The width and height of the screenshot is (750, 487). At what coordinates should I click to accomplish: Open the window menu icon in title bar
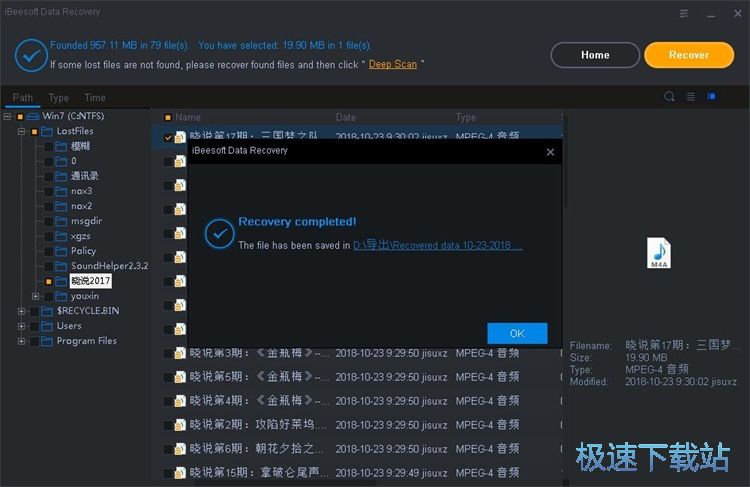(684, 13)
